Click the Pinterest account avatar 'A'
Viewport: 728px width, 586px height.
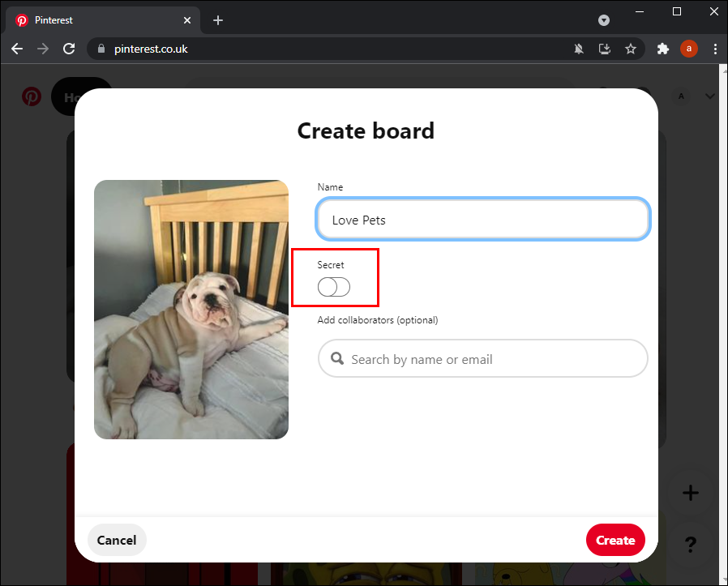681,96
